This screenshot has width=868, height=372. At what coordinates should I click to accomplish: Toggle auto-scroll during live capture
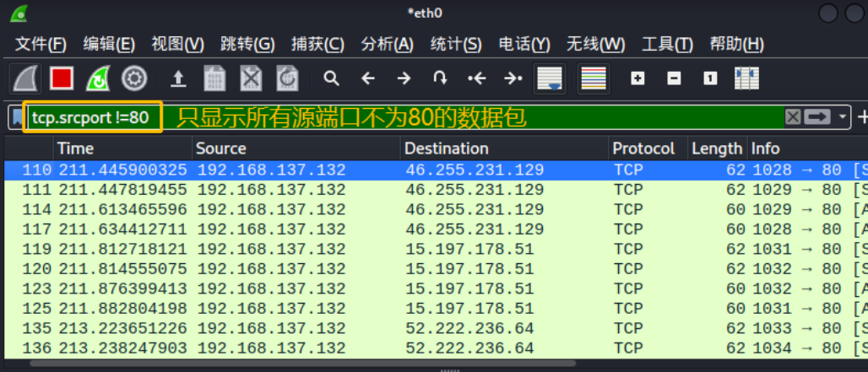(x=549, y=78)
